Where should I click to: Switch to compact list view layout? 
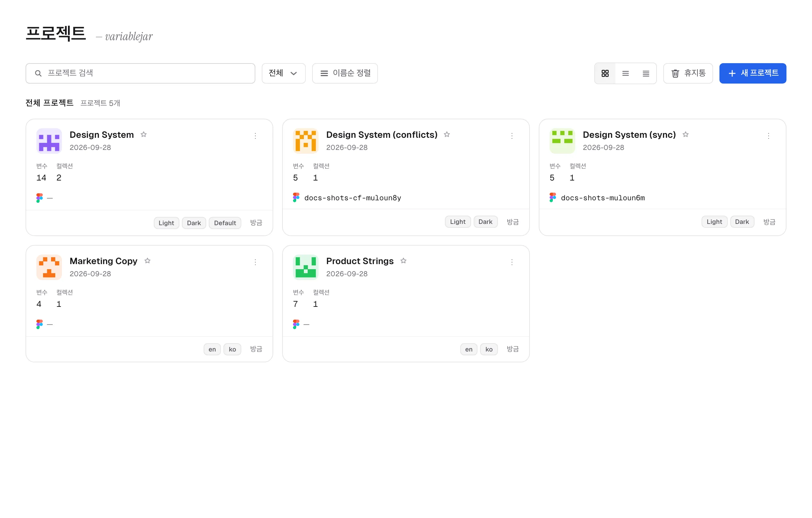pyautogui.click(x=646, y=73)
